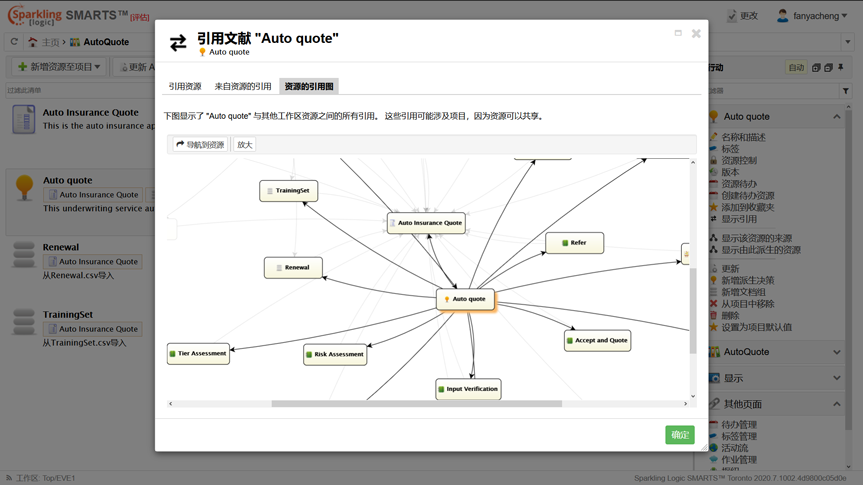
Task: Open the 来自资源的引用 tab
Action: click(243, 87)
